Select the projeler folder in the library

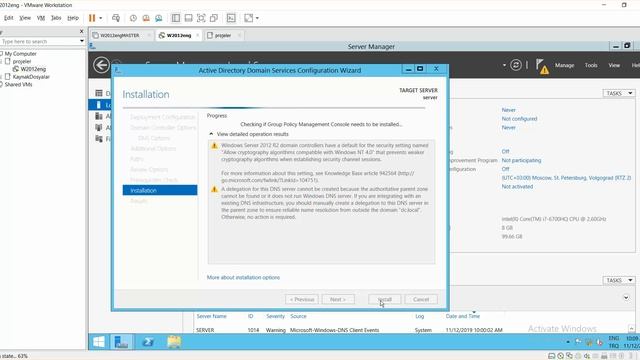click(22, 61)
